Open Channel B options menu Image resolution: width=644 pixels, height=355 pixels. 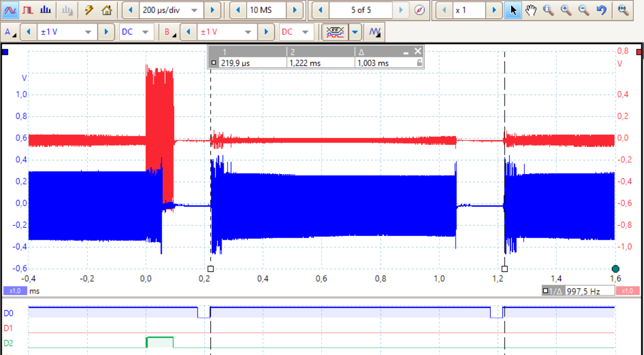click(170, 32)
